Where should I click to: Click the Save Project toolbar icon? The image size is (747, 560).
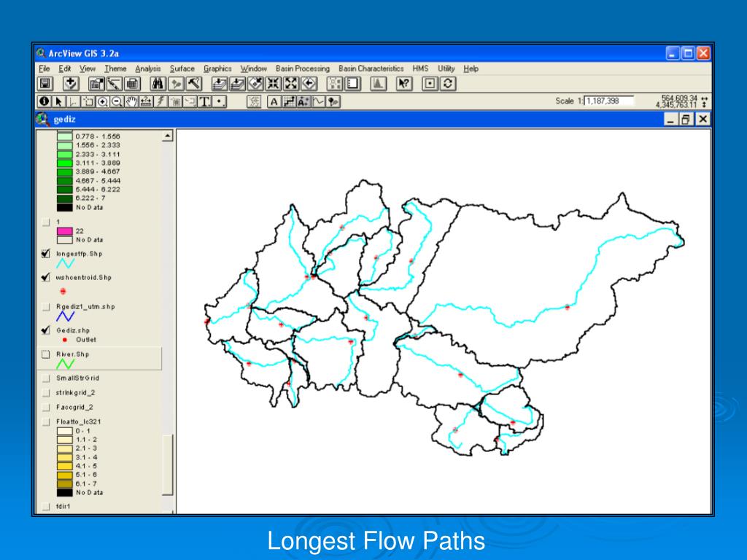pyautogui.click(x=45, y=84)
